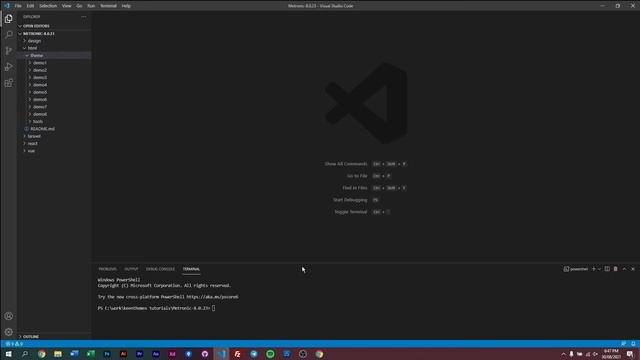
Task: Open the Terminal menu
Action: tap(109, 6)
